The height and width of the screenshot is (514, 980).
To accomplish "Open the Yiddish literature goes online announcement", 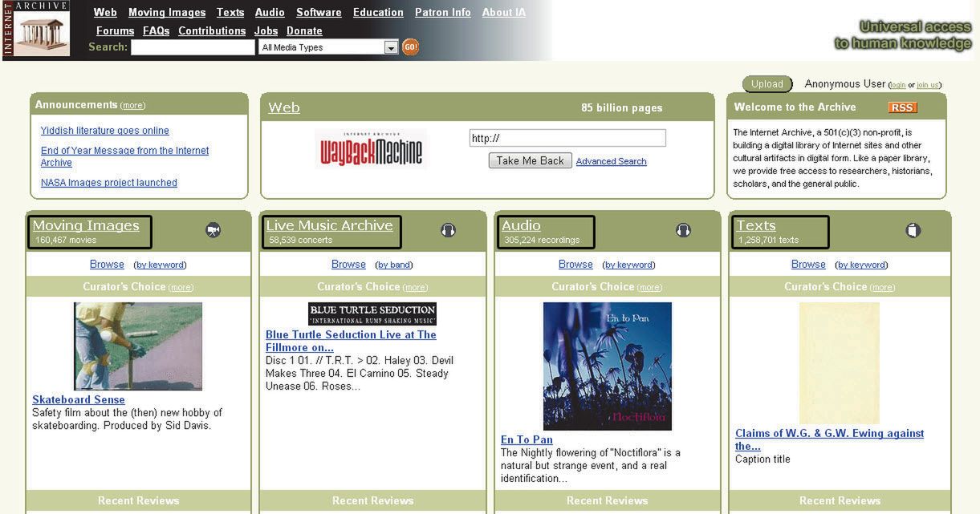I will point(105,131).
